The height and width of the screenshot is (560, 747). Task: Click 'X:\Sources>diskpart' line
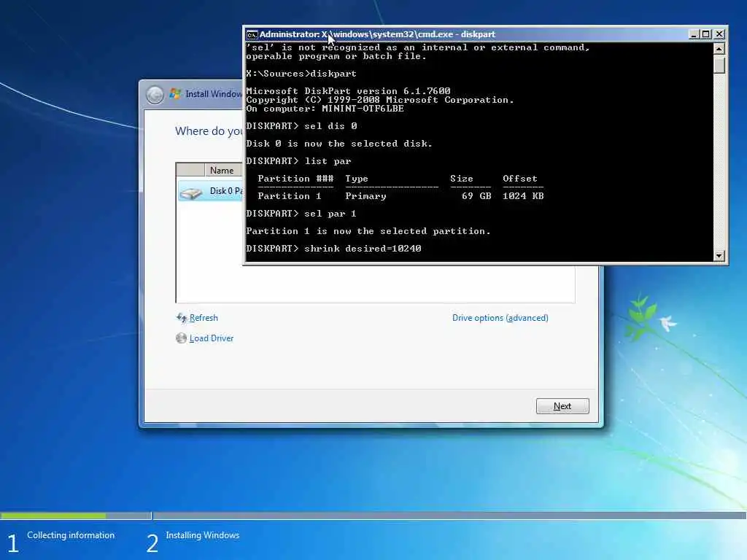pos(301,74)
